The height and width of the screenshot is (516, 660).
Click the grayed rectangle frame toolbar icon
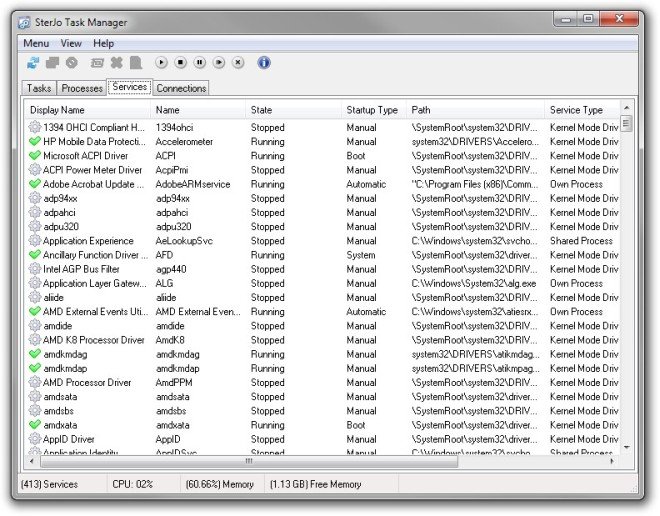pos(97,63)
